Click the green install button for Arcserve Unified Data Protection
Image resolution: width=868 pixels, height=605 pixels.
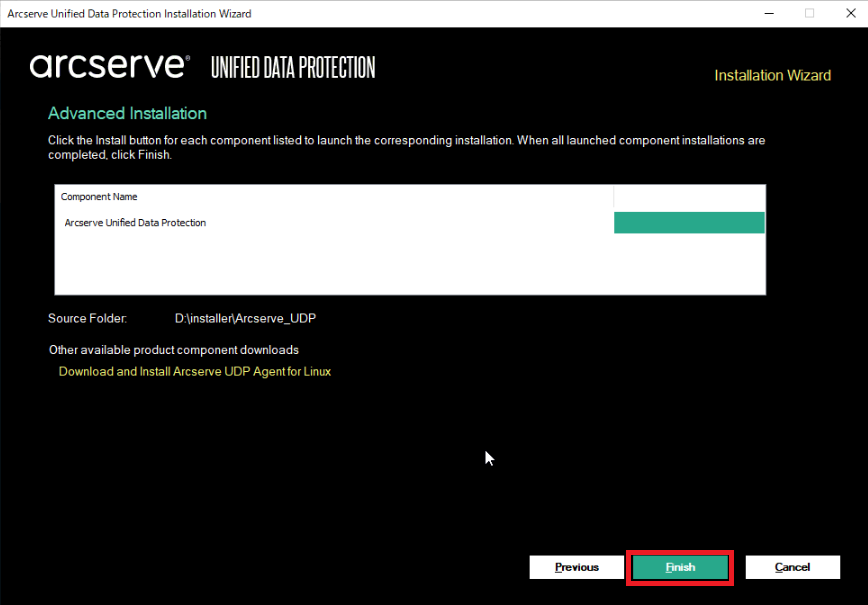(x=689, y=223)
